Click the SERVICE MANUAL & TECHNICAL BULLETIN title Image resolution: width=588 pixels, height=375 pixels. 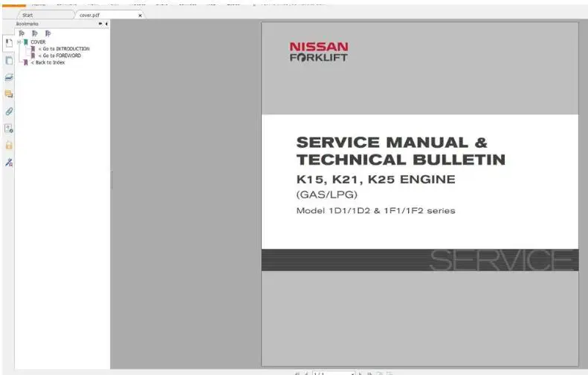coord(401,151)
